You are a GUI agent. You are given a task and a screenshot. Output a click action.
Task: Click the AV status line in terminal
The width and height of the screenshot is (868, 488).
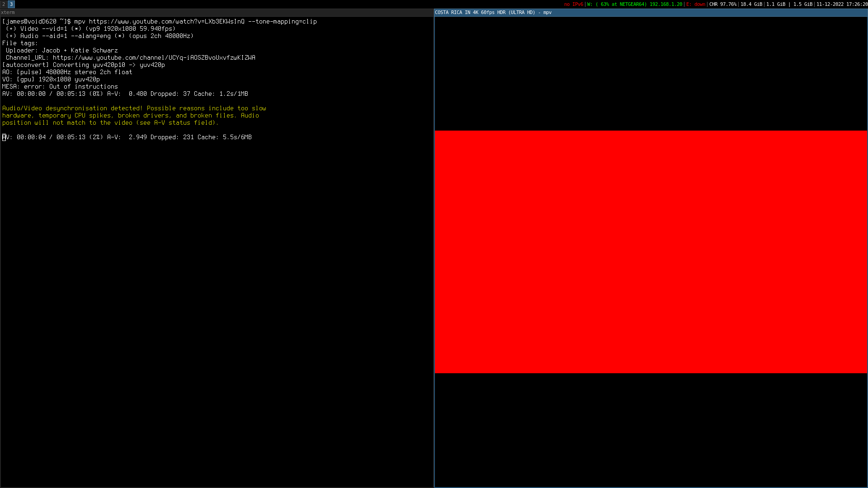[127, 137]
